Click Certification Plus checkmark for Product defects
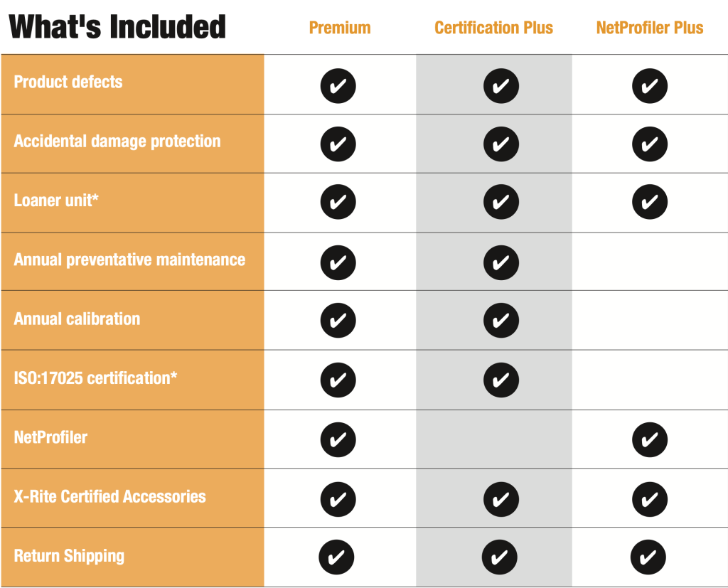This screenshot has height=588, width=728. [500, 86]
